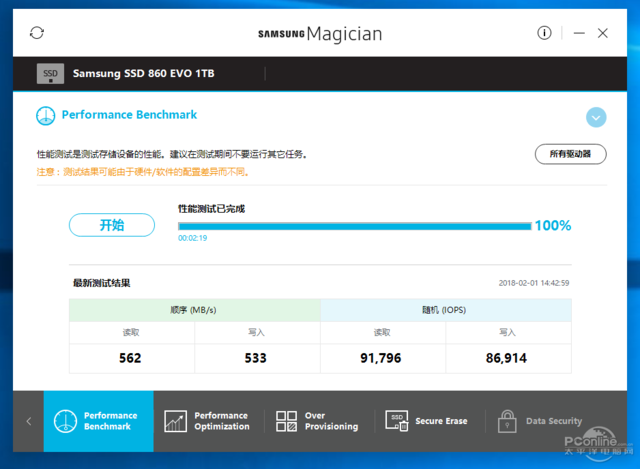
Task: Switch to the Data Security tab
Action: click(x=541, y=421)
